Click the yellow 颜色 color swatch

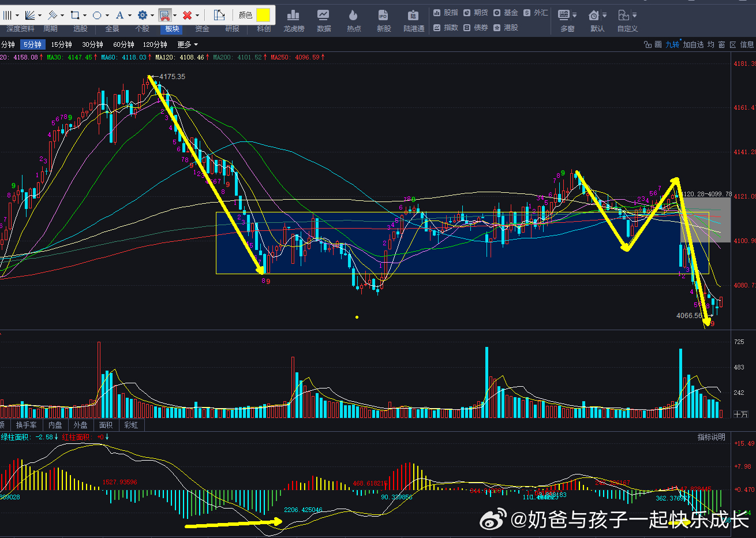[x=263, y=15]
